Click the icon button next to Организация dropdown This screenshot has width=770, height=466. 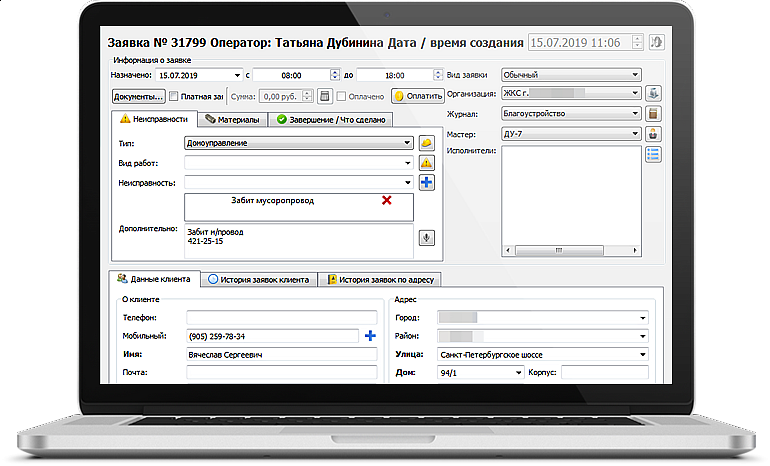[653, 93]
